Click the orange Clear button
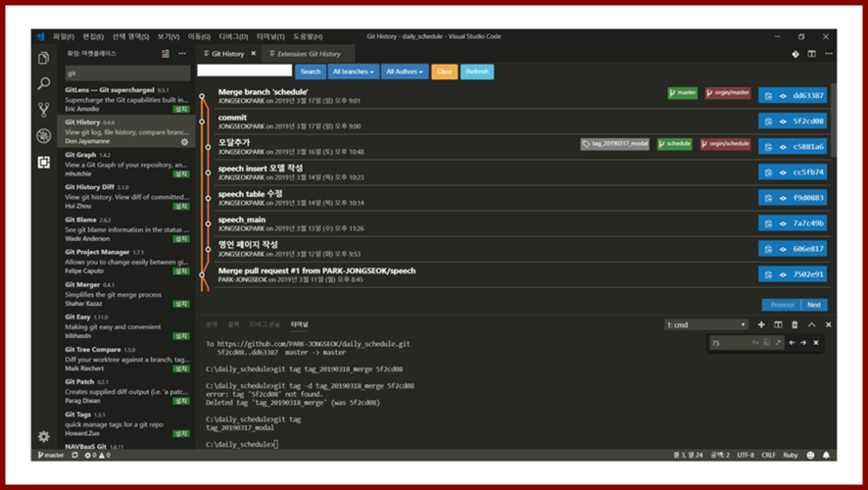 coord(445,72)
